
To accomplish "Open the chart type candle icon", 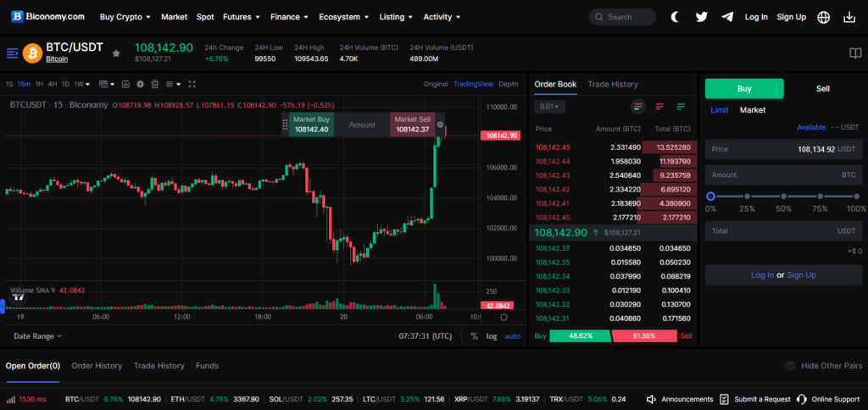I will tap(103, 84).
